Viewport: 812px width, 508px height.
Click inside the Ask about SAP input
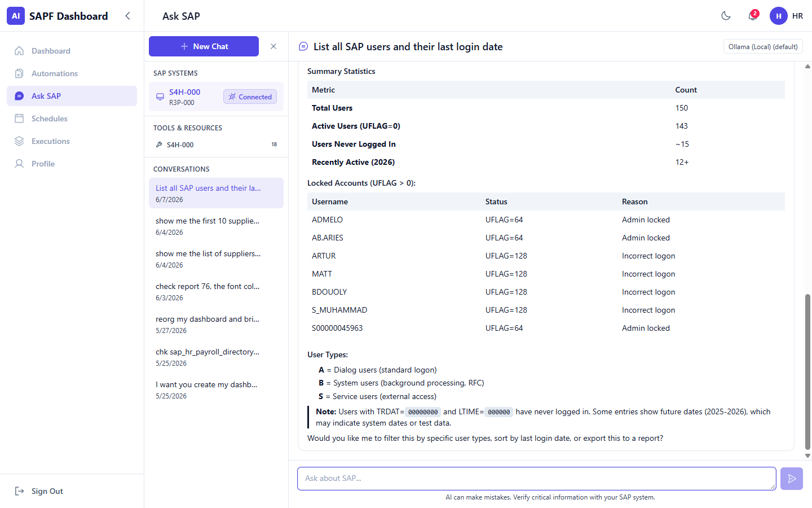537,479
